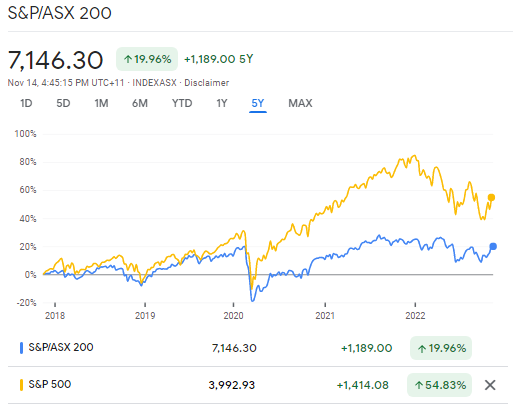Image resolution: width=513 pixels, height=414 pixels.
Task: Click the header 19.96% change badge
Action: (147, 59)
